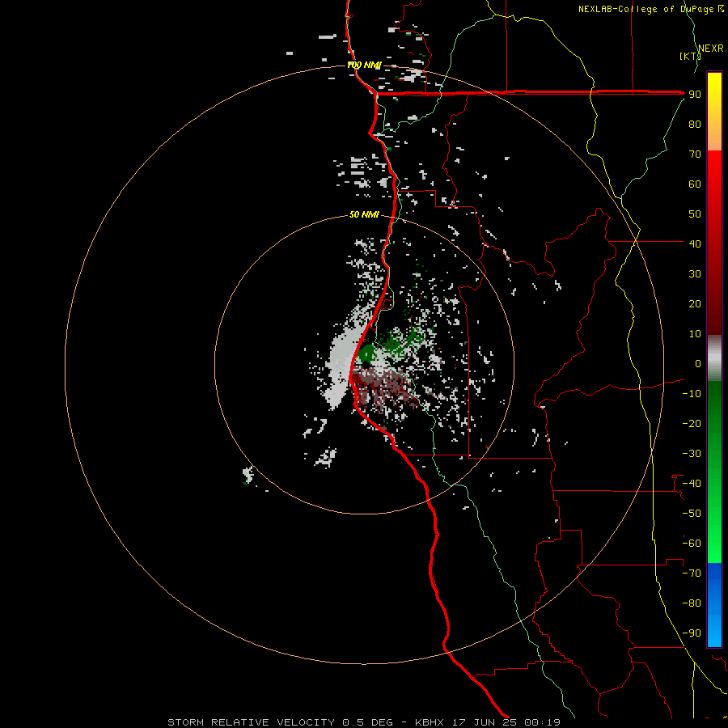Image resolution: width=728 pixels, height=728 pixels.
Task: Click the -40 label on the velocity scale
Action: [692, 484]
